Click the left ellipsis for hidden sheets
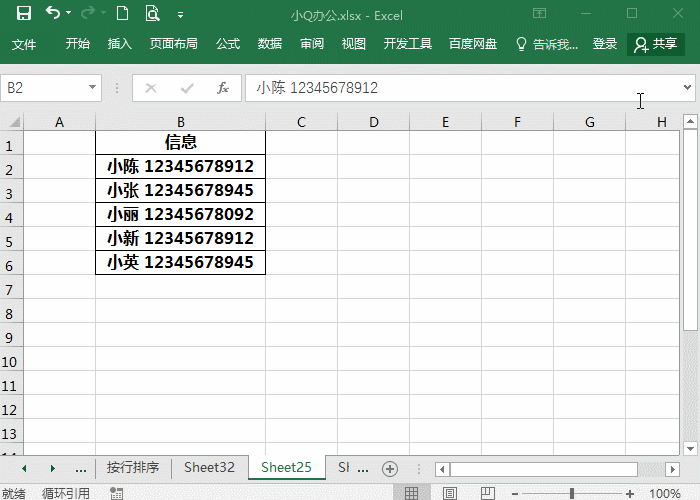Viewport: 700px width, 500px height. click(81, 470)
